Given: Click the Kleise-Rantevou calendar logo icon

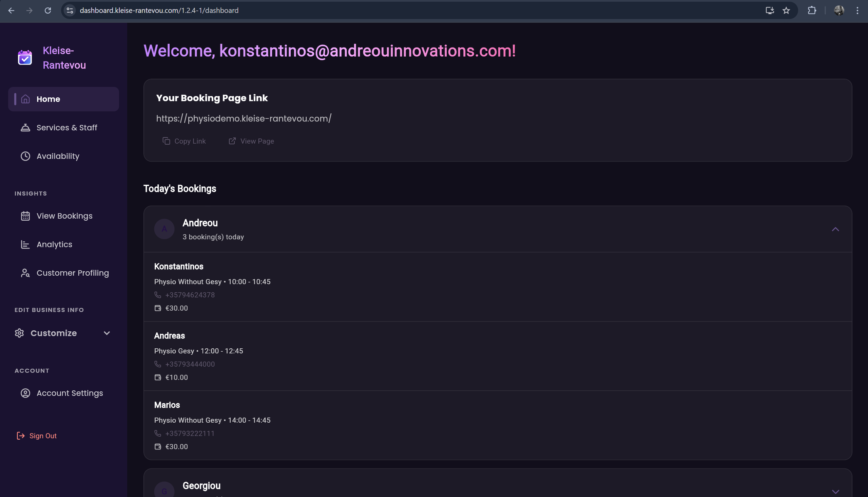Looking at the screenshot, I should tap(25, 58).
